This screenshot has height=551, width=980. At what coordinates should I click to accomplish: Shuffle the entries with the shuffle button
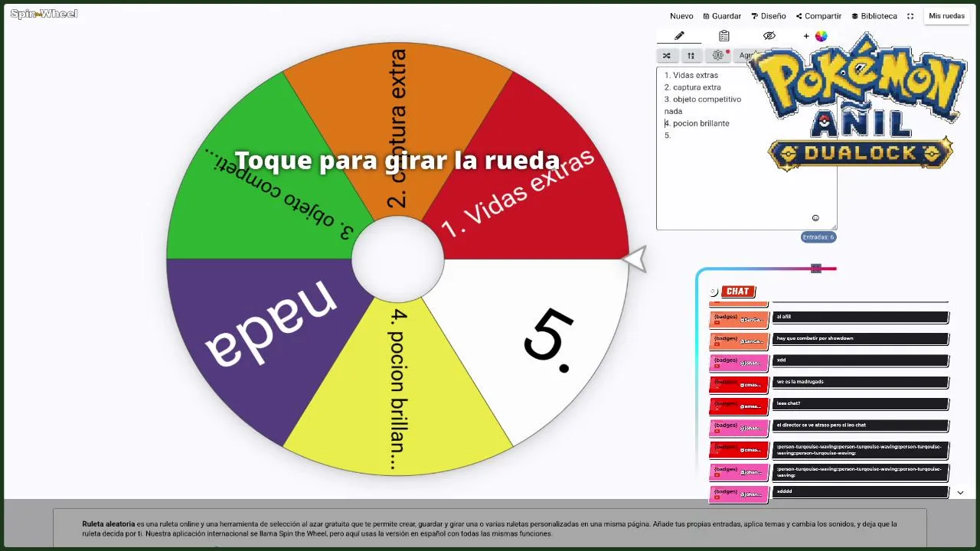coord(667,56)
